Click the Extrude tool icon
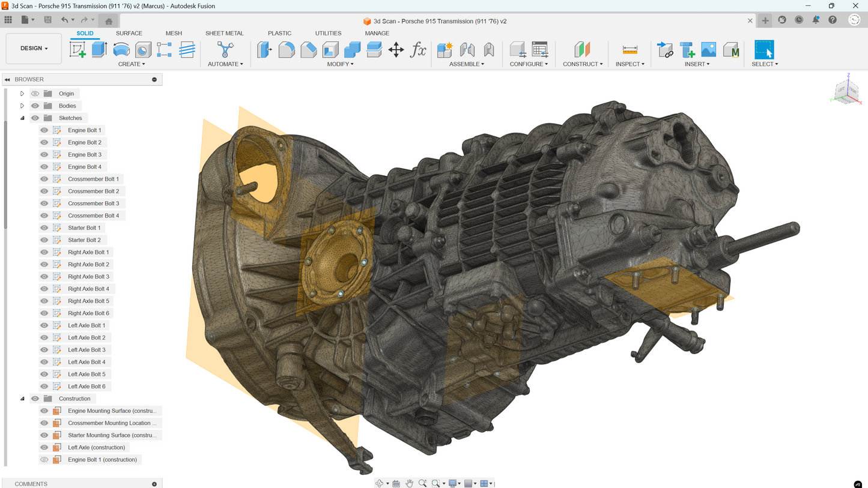 [x=99, y=50]
